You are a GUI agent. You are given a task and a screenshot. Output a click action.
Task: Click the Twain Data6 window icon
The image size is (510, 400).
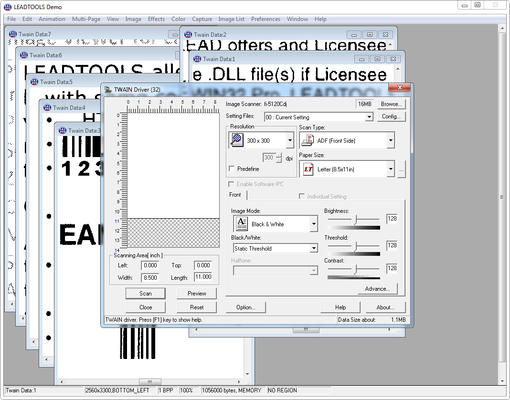pos(24,55)
